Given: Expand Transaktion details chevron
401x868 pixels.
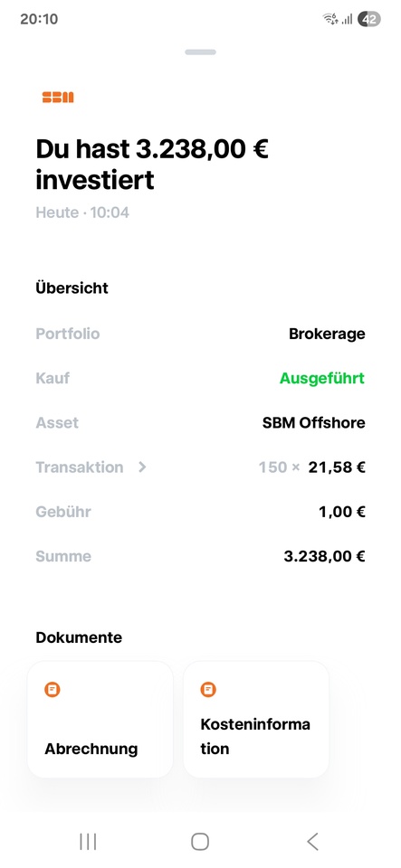Looking at the screenshot, I should 142,467.
